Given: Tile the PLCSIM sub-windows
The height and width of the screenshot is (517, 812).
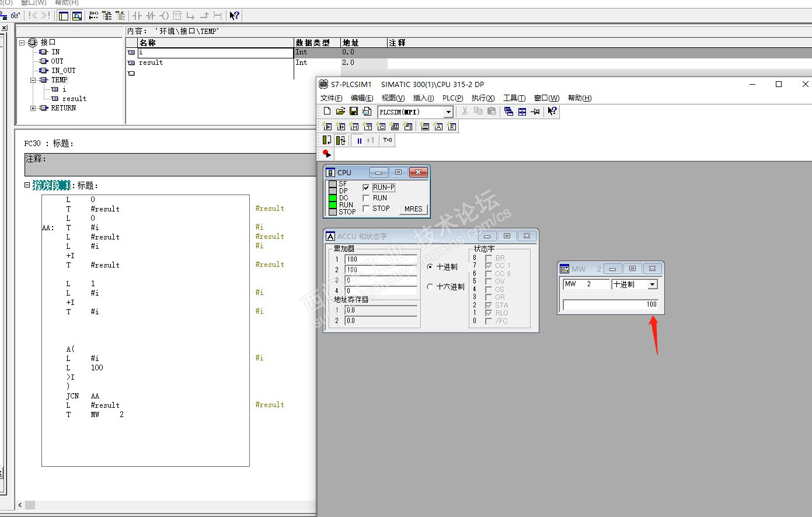Looking at the screenshot, I should click(522, 112).
